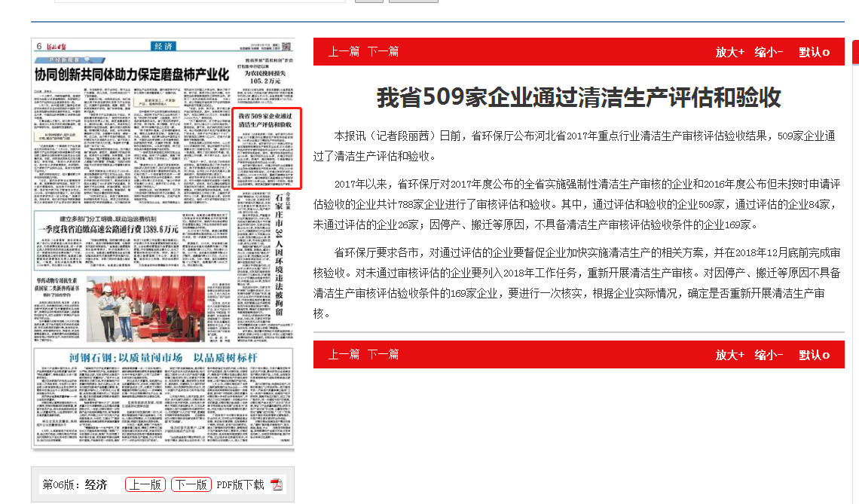Click the PDF download icon
The width and height of the screenshot is (859, 504).
pos(277,484)
